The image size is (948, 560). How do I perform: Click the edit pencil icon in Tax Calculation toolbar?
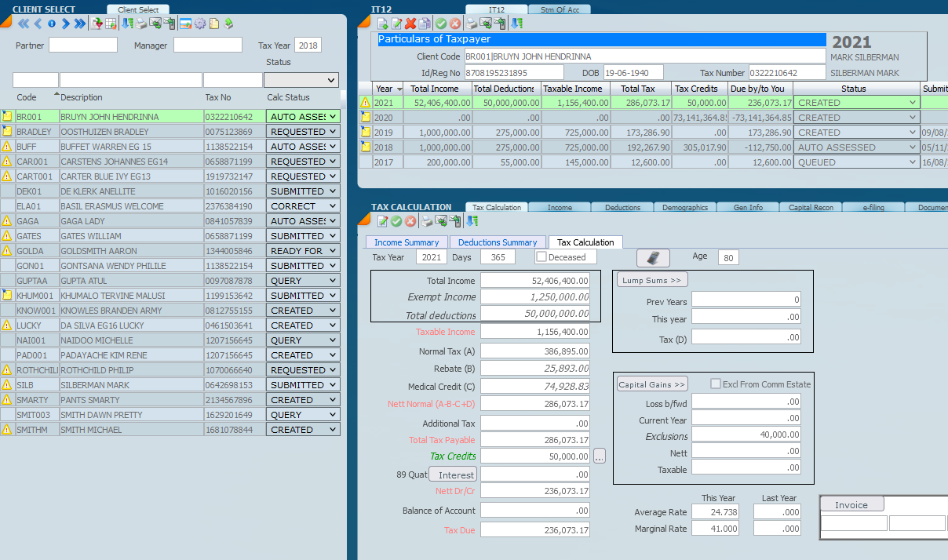383,221
